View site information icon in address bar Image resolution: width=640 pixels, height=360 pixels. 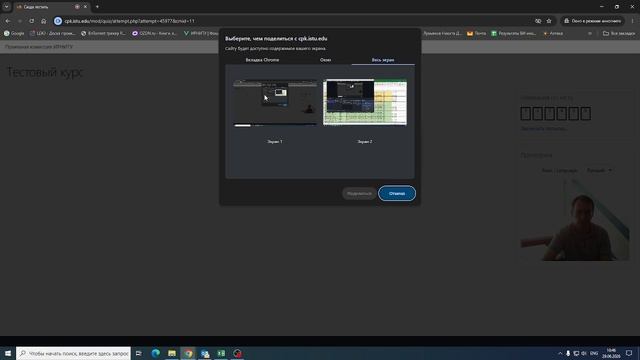(x=58, y=21)
